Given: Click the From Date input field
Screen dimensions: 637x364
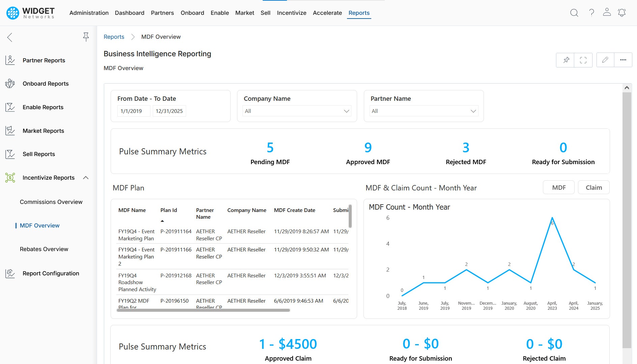Looking at the screenshot, I should [133, 111].
